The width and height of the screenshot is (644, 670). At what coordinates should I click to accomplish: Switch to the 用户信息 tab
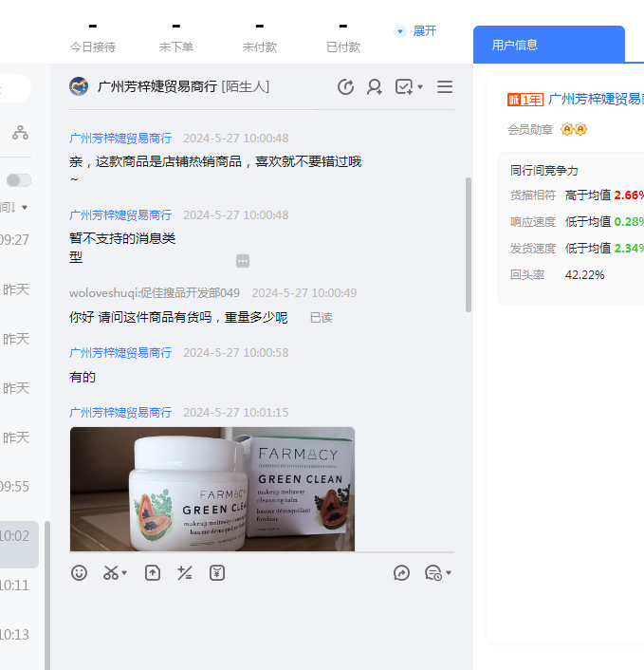tap(515, 45)
